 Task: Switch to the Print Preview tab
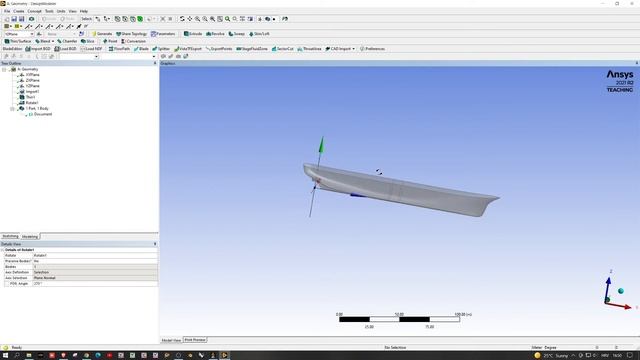195,340
